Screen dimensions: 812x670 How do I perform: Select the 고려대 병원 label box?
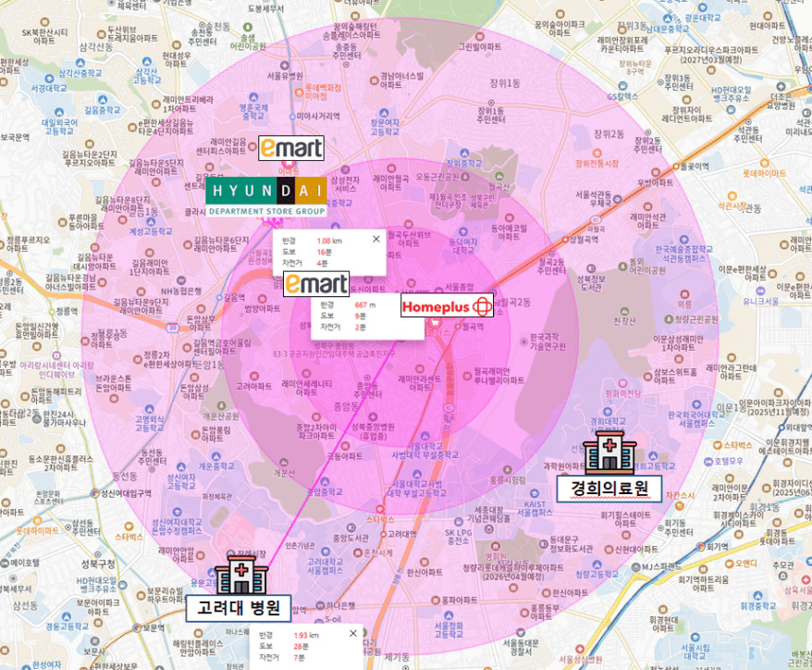tap(239, 608)
